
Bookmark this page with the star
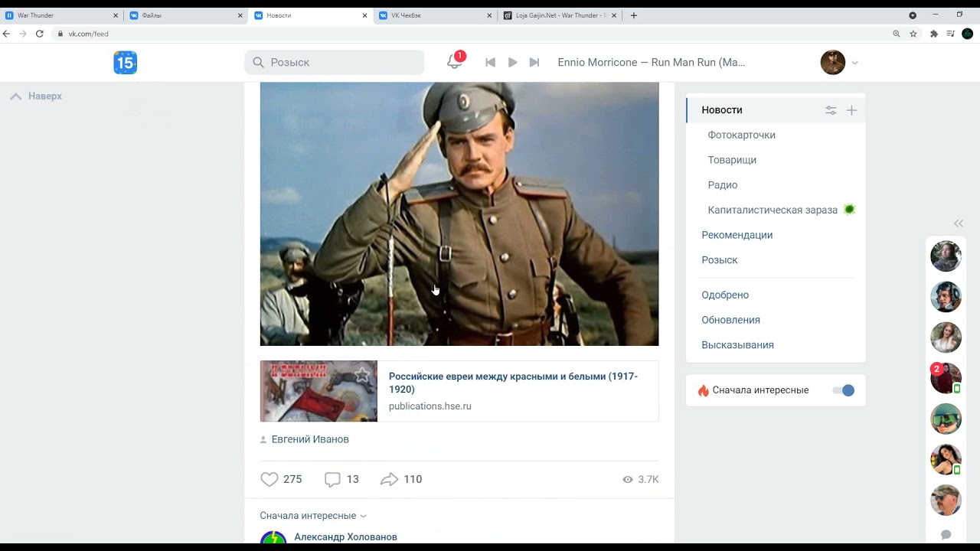913,34
